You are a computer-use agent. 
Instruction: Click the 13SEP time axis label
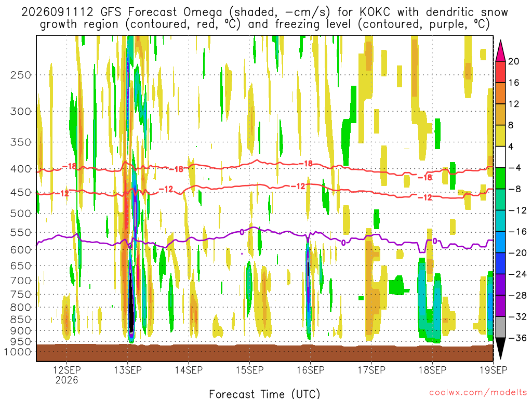(128, 369)
